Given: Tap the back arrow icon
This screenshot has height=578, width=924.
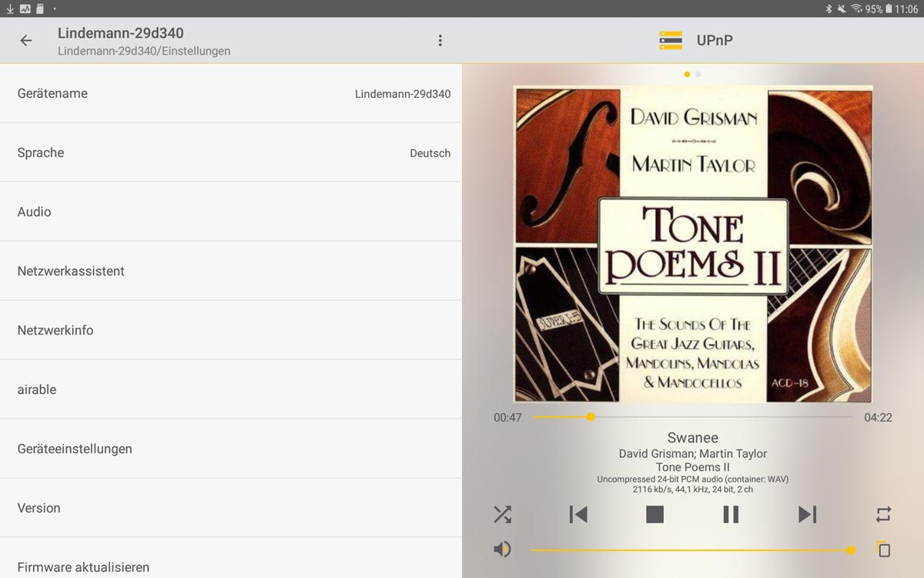Looking at the screenshot, I should pos(26,41).
